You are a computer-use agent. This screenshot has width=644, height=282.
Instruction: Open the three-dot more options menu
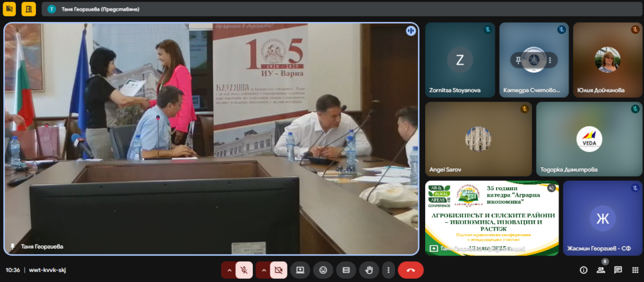pos(388,270)
